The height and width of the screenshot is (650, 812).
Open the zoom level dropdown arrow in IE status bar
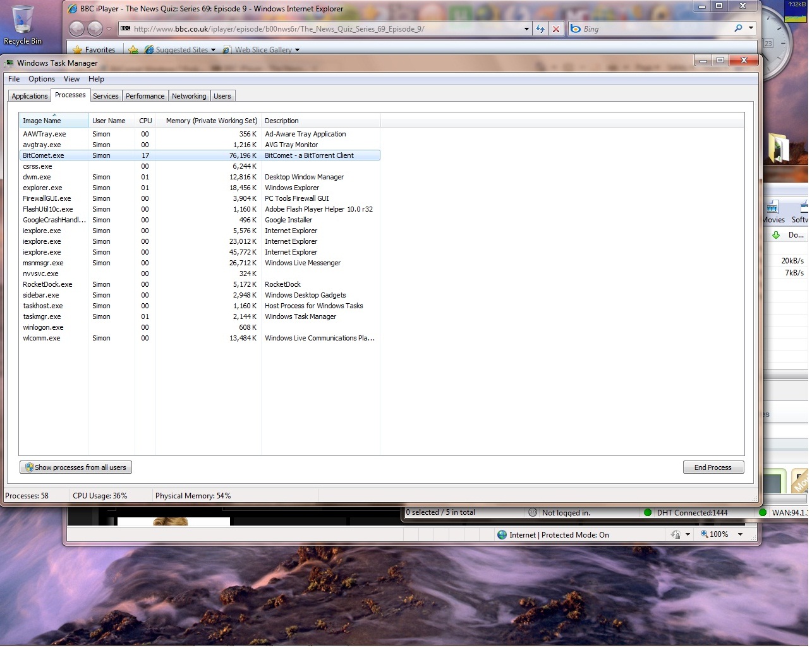pos(740,535)
